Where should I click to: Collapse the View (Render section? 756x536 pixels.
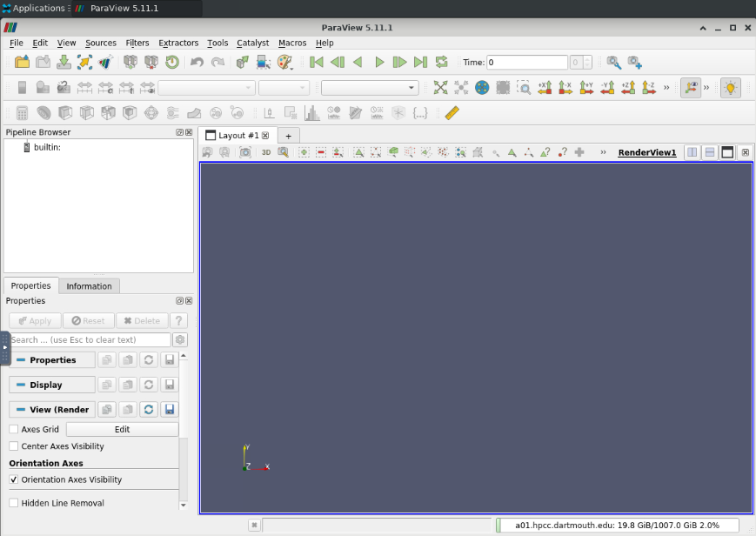click(52, 410)
